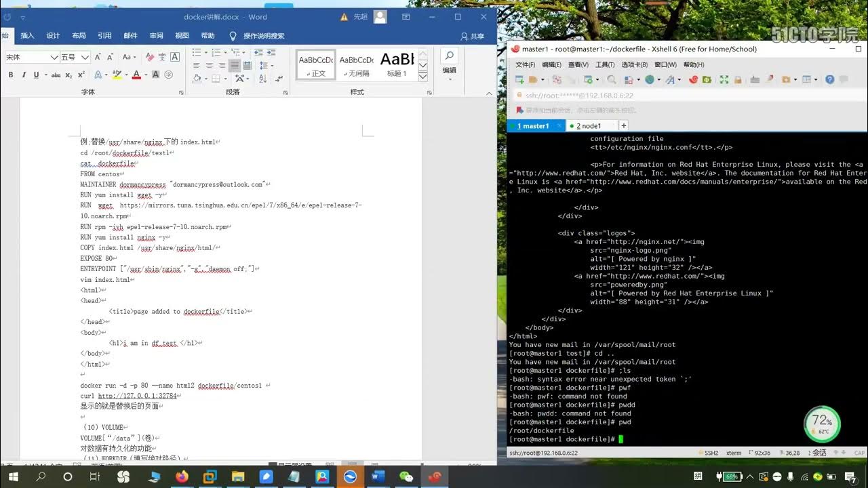
Task: Add a new Xshell tab
Action: tap(624, 125)
